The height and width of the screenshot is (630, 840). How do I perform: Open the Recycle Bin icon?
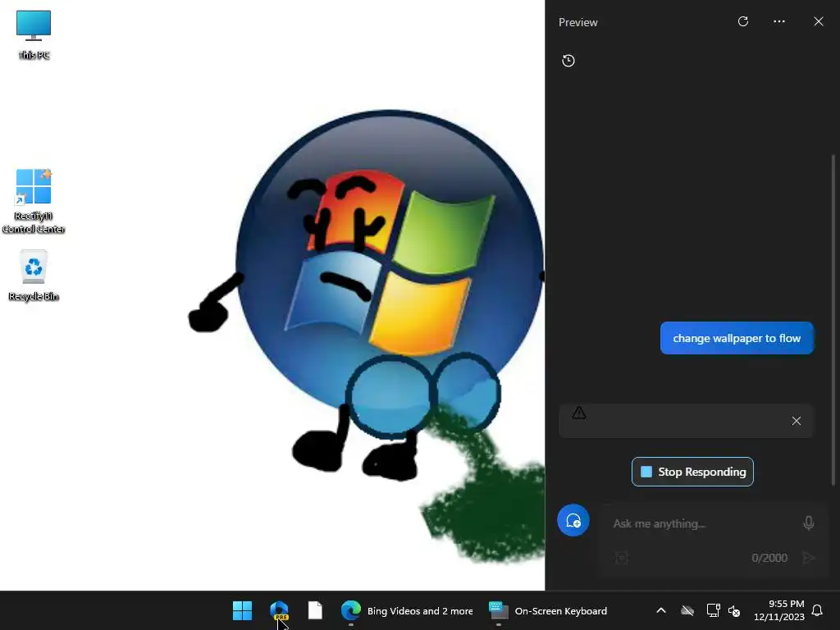tap(34, 276)
